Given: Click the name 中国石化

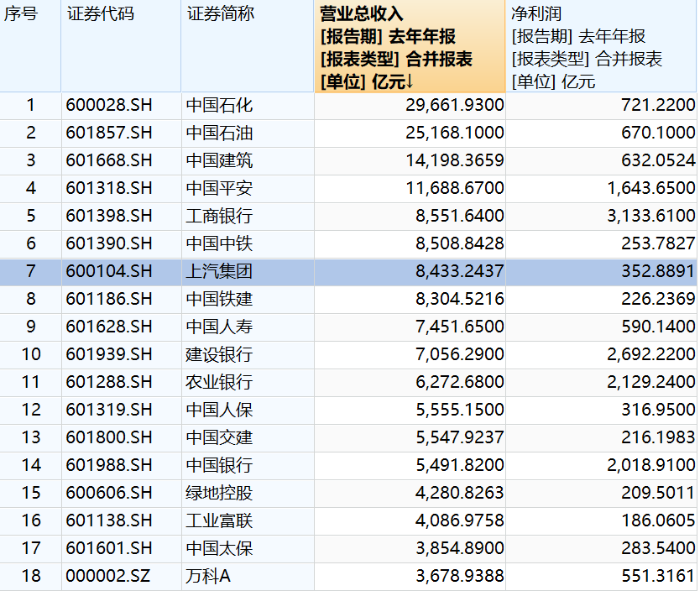Looking at the screenshot, I should 219,105.
